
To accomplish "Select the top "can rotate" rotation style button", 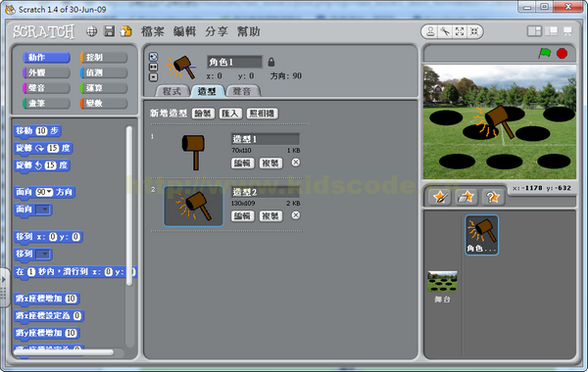I will 154,57.
